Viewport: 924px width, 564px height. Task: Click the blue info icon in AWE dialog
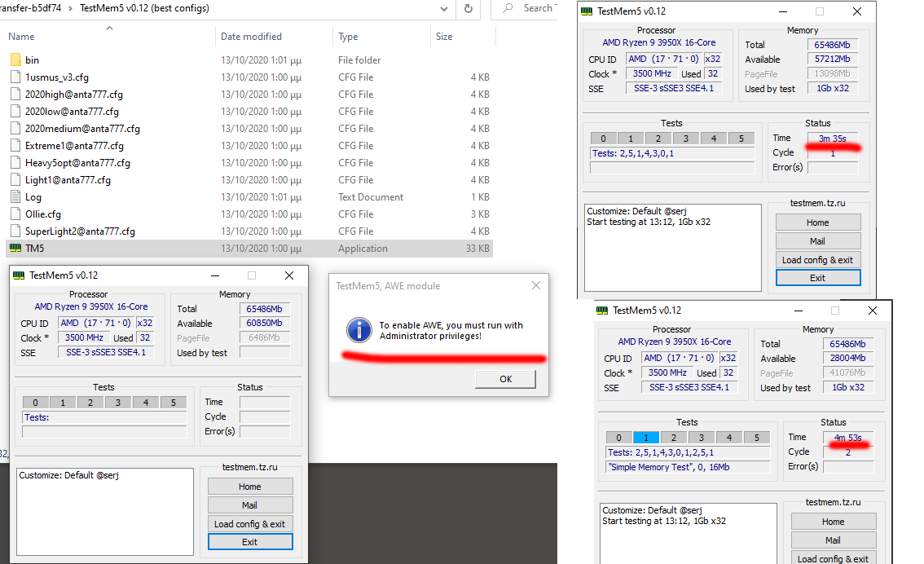pos(359,330)
